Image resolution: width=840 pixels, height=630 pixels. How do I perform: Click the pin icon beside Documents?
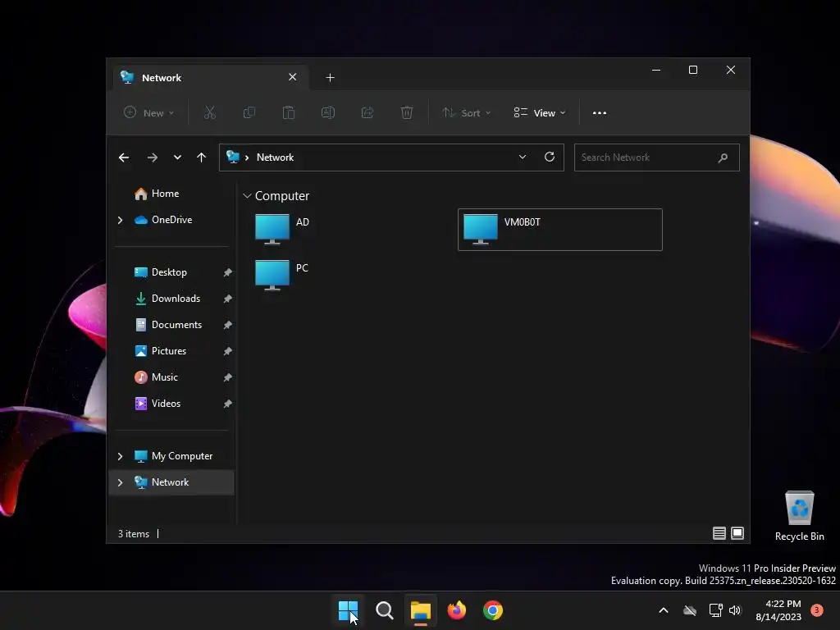(228, 325)
